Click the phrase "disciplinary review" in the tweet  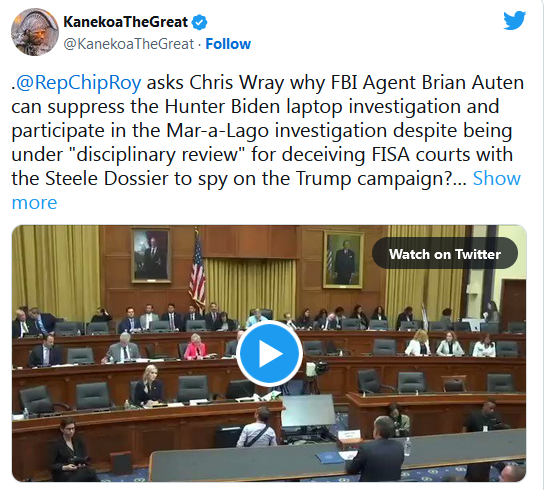[157, 154]
